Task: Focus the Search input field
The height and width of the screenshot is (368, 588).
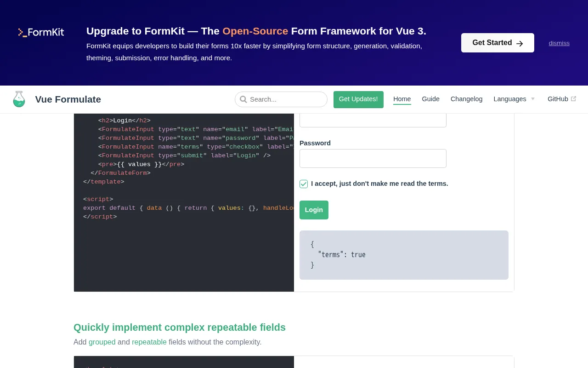Action: [281, 99]
